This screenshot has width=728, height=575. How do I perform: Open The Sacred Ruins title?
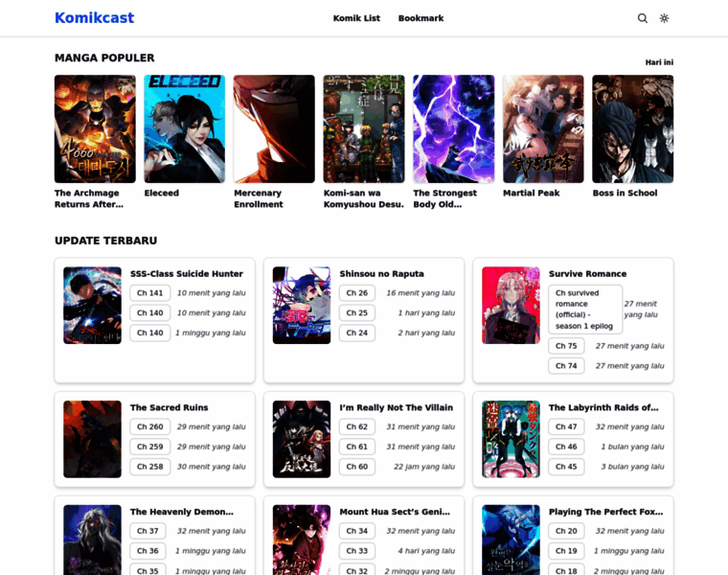tap(169, 407)
